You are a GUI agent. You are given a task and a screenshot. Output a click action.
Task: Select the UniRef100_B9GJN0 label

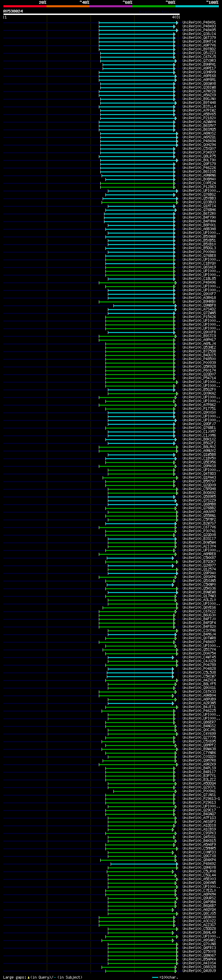coord(199,99)
